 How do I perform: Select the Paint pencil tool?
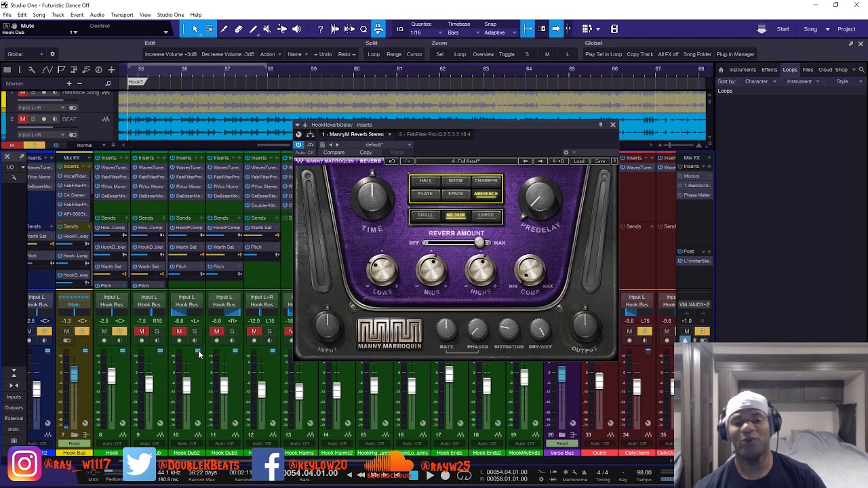click(253, 29)
